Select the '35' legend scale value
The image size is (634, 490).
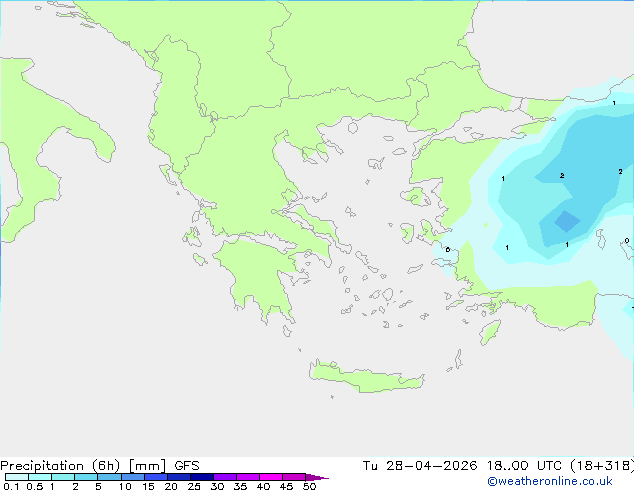click(x=240, y=486)
